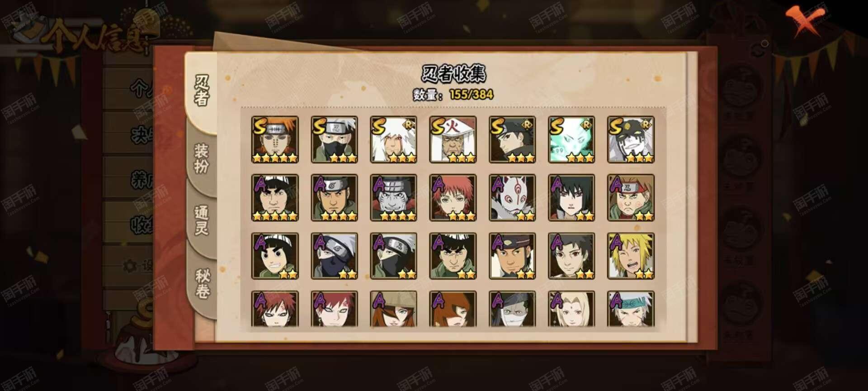Select the Might Guy five-star A-rank portrait
This screenshot has height=391, width=868.
tap(275, 198)
